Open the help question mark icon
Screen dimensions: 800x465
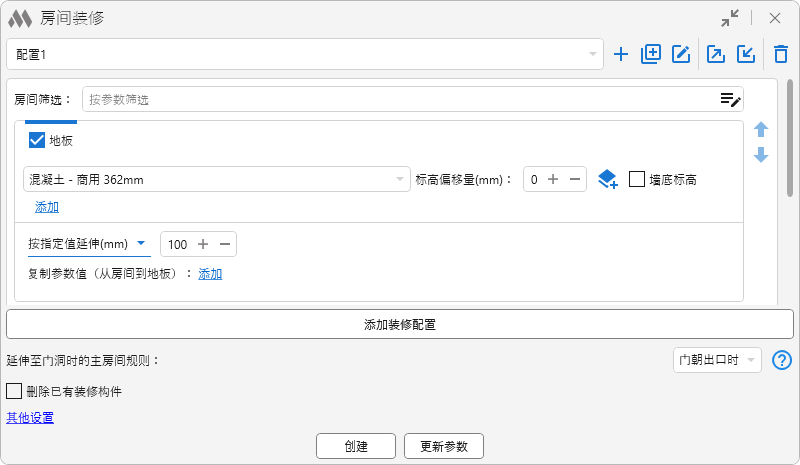point(783,360)
